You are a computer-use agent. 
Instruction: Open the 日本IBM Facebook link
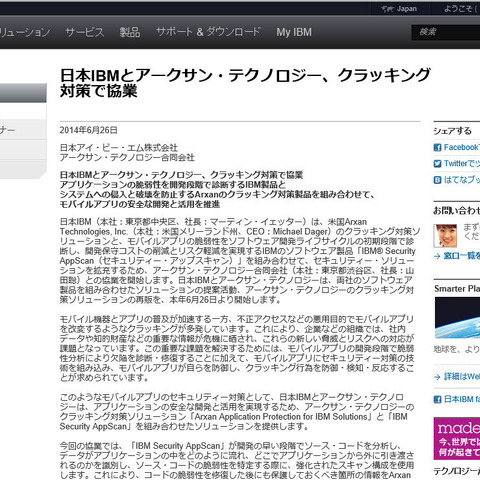coord(462,399)
